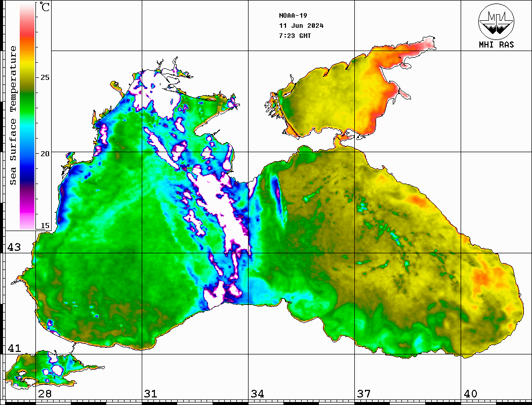The image size is (532, 405).
Task: Click the temperature color scale bar
Action: [27, 116]
